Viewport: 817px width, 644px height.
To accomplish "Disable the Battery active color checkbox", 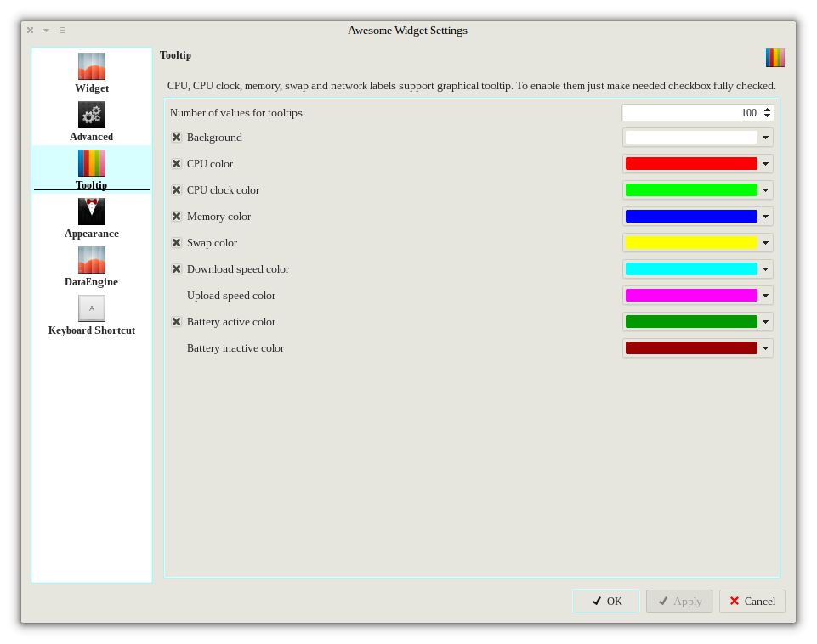I will point(177,322).
